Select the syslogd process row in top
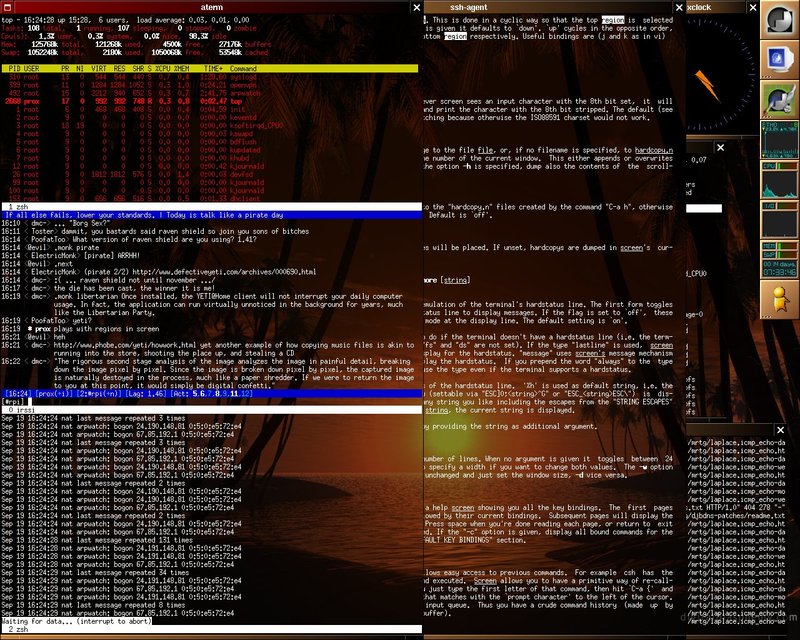 133,77
